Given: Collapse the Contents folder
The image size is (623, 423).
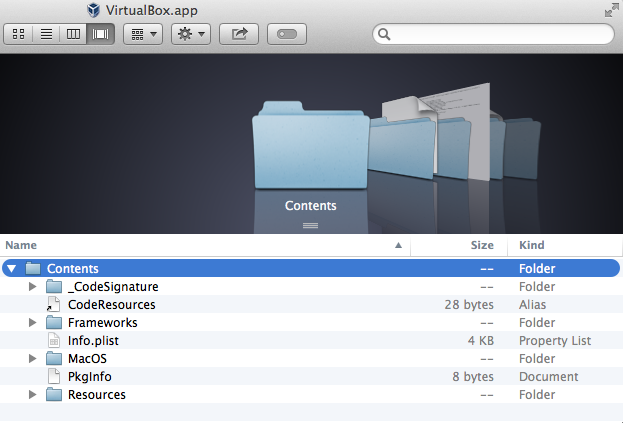Looking at the screenshot, I should coord(12,269).
